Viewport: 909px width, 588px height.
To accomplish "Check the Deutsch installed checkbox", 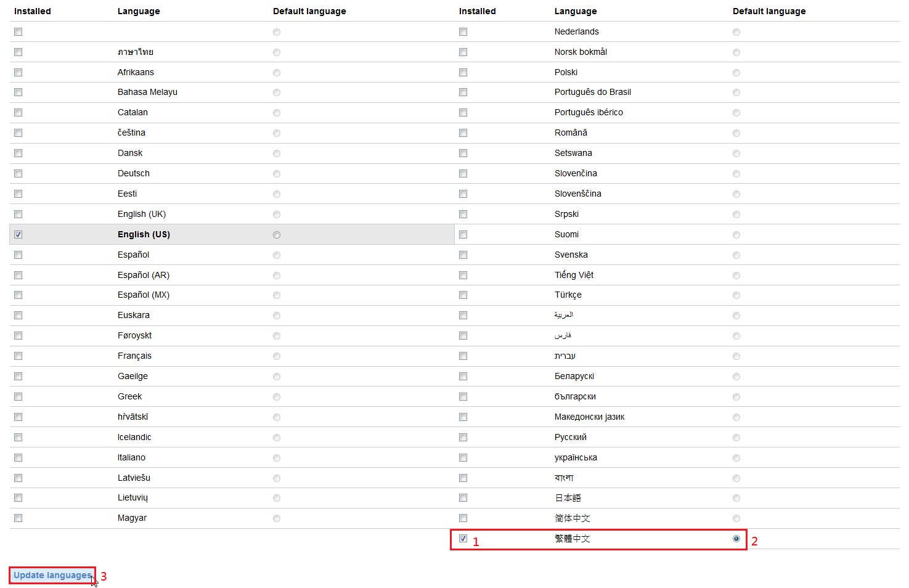I will 18,174.
